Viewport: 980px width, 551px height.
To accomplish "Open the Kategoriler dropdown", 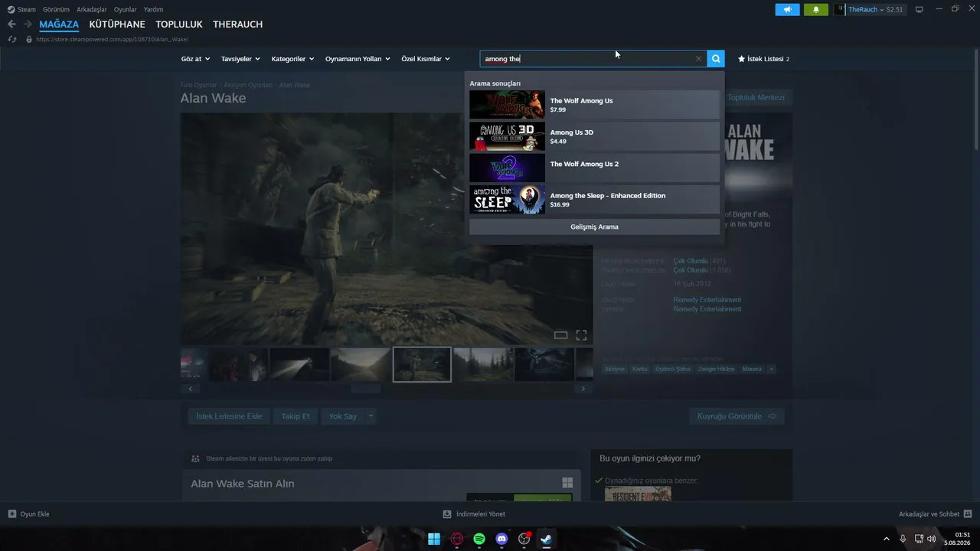I will 292,59.
